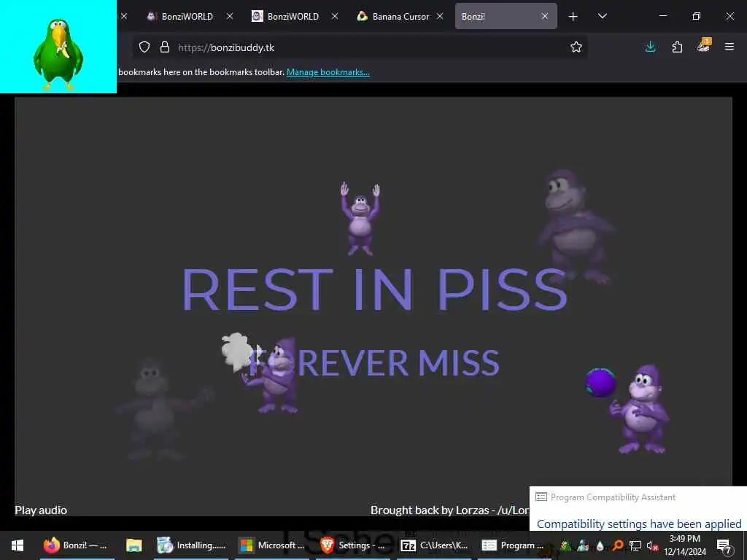Open the 7-Zip C:\Users taskbar window
The width and height of the screenshot is (747, 560).
click(x=435, y=545)
